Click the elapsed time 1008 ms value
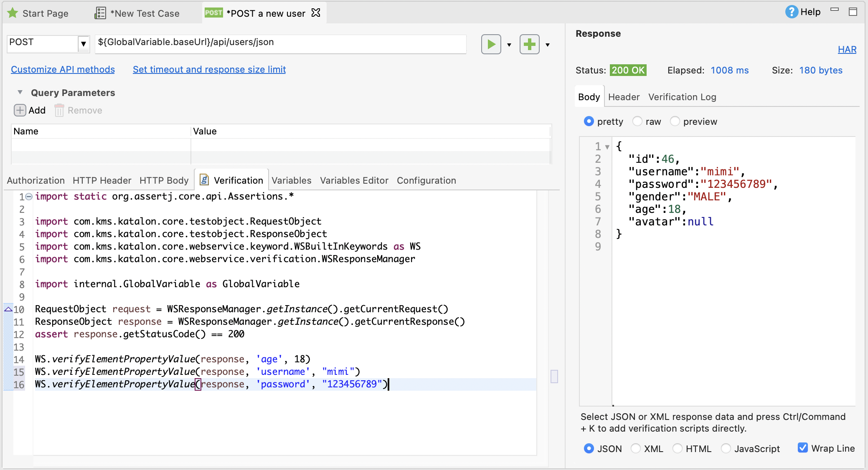868x470 pixels. (730, 70)
